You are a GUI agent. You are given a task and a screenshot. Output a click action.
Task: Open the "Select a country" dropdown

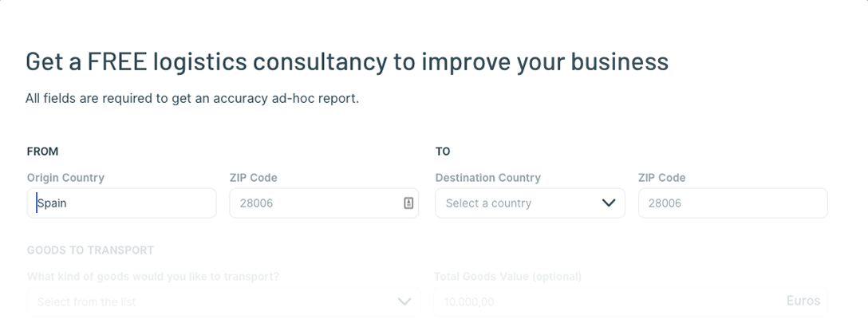tap(530, 203)
